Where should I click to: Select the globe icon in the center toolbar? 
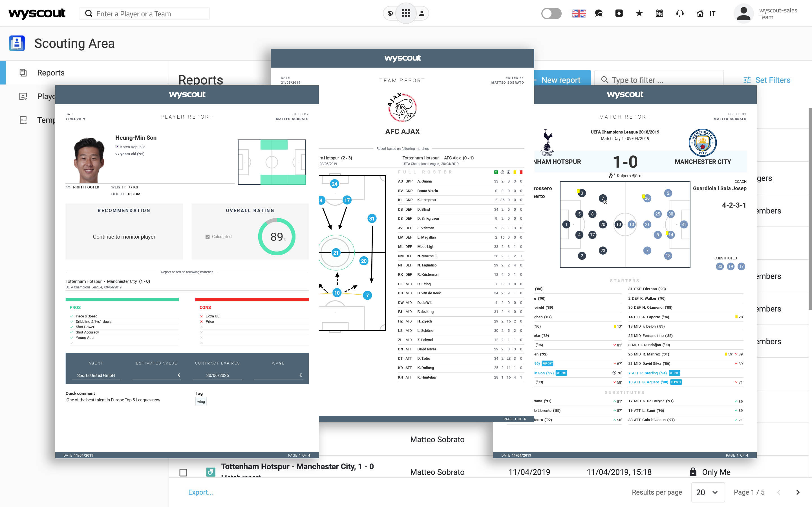[x=390, y=13]
